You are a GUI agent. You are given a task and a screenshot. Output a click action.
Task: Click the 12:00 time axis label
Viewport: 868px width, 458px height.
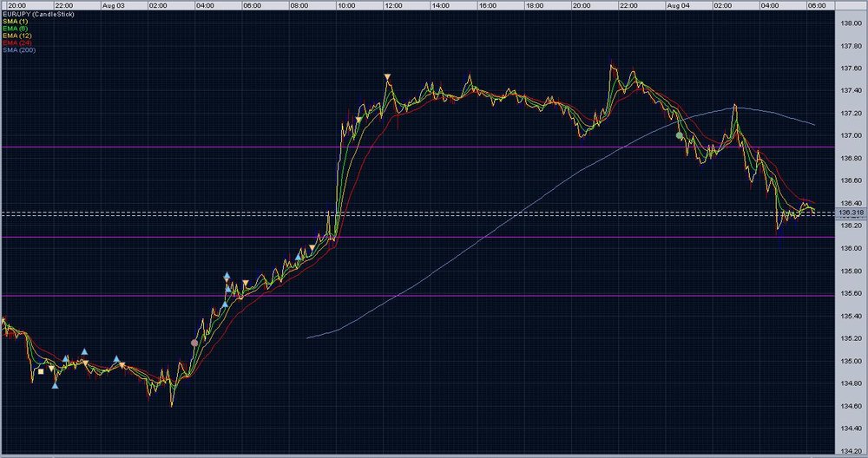[x=393, y=5]
